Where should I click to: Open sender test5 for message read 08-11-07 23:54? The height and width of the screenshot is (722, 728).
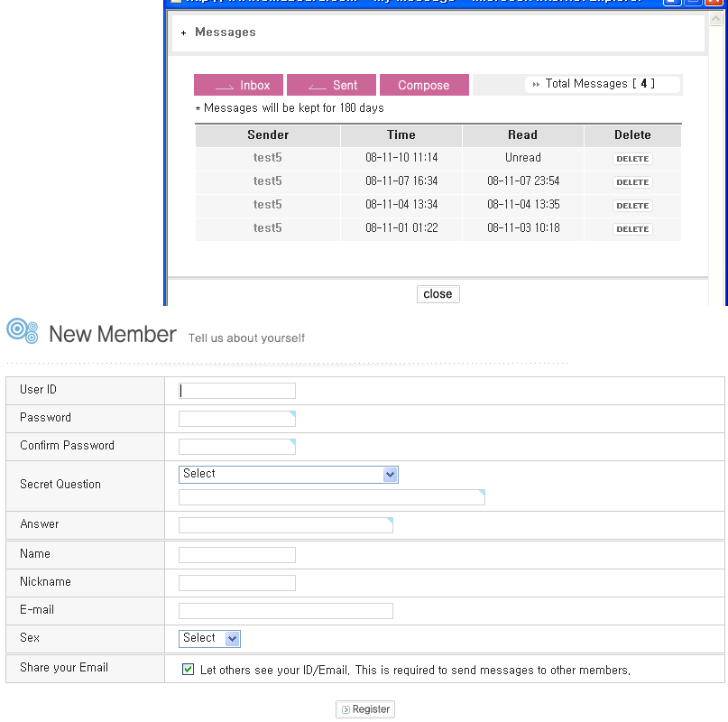coord(267,181)
